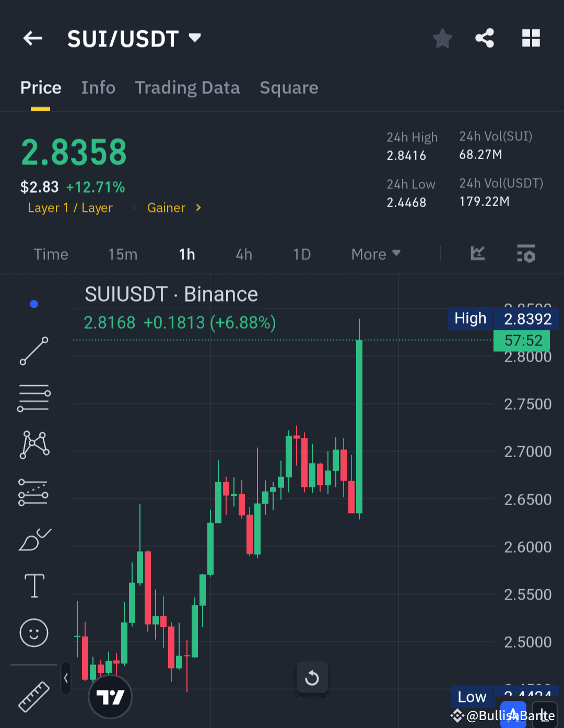Toggle the favorite star for SUI/USDT
Viewport: 564px width, 728px height.
tap(442, 38)
